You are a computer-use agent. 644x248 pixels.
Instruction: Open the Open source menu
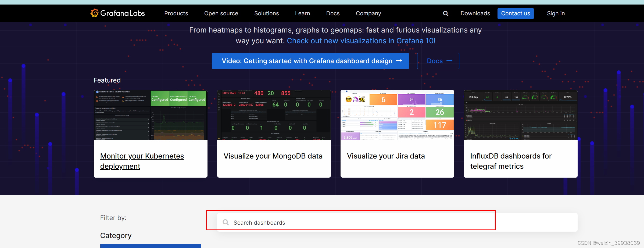[x=221, y=13]
